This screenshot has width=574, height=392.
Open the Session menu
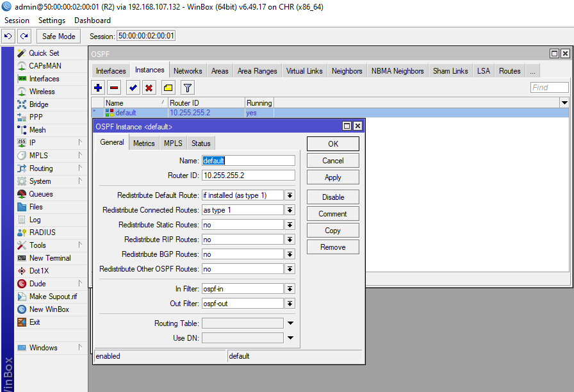[17, 20]
